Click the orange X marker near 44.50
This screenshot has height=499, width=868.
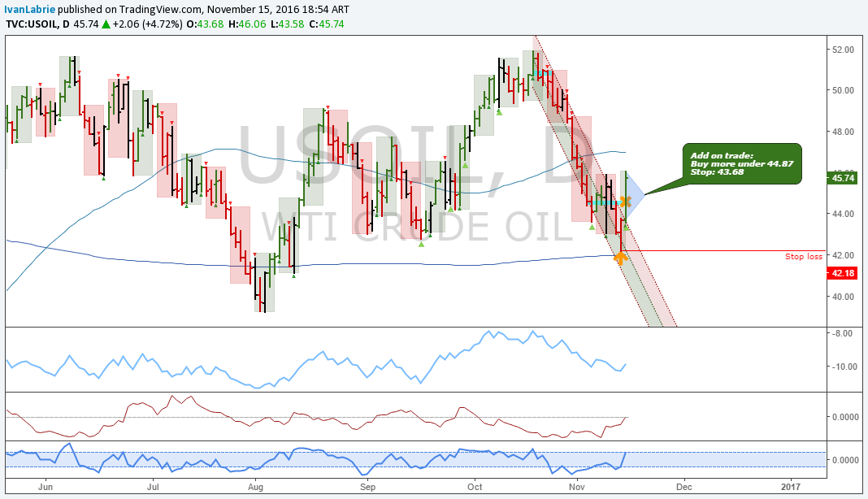pyautogui.click(x=626, y=202)
